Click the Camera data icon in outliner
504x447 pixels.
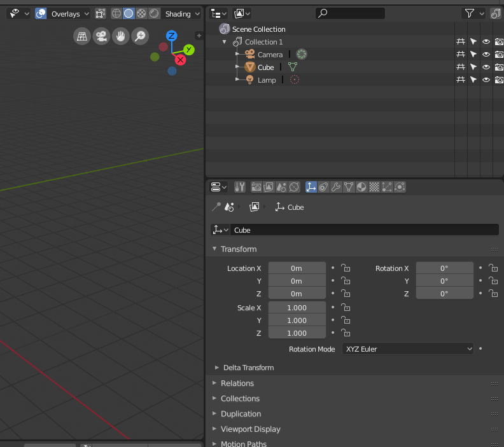[x=302, y=54]
